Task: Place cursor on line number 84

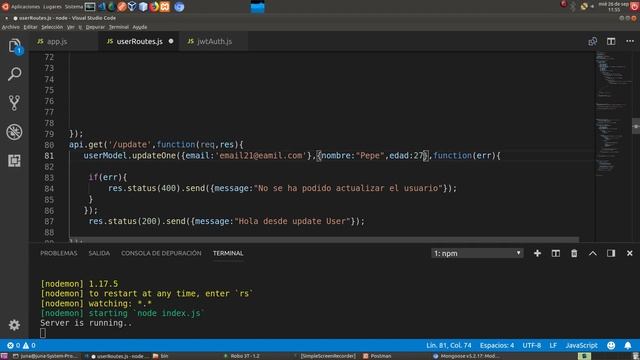Action: (x=49, y=189)
